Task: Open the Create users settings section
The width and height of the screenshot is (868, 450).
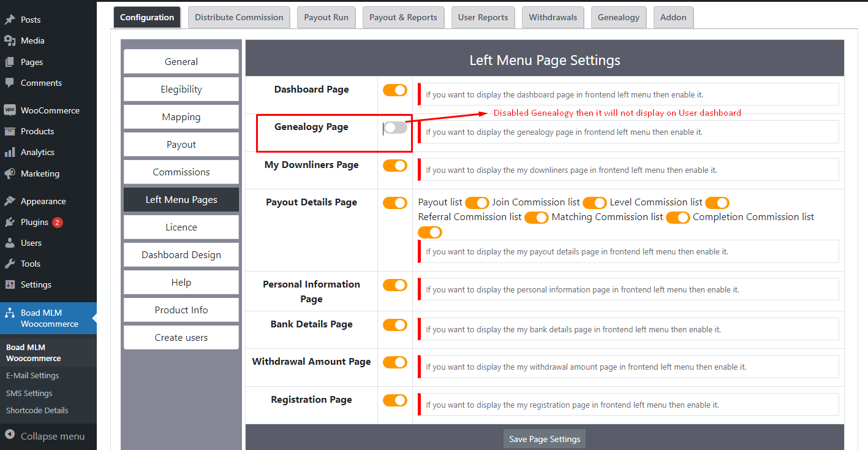Action: tap(181, 337)
